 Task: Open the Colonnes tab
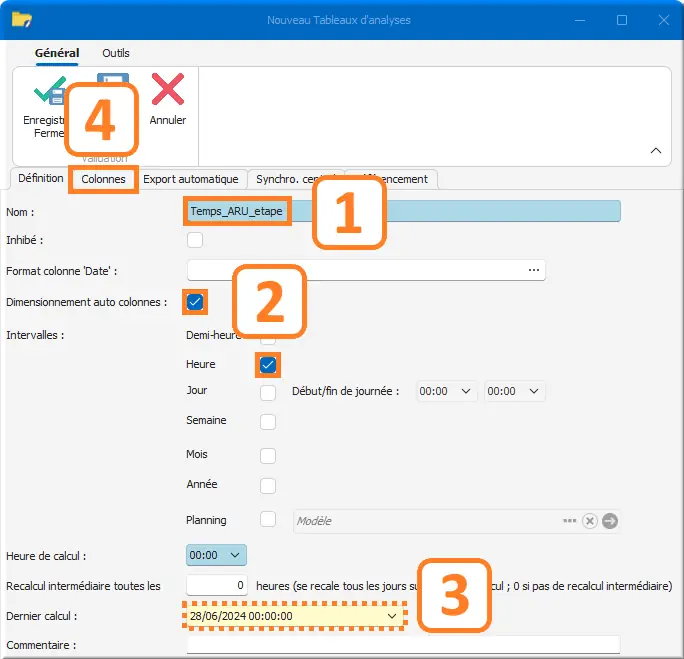[x=103, y=179]
